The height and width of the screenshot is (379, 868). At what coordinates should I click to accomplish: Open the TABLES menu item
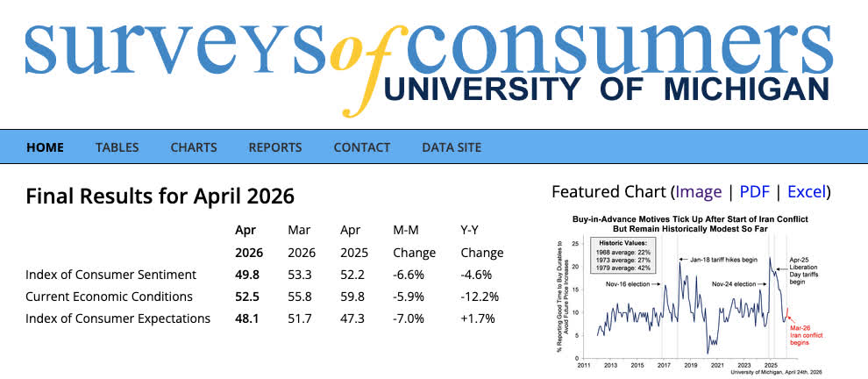[117, 147]
